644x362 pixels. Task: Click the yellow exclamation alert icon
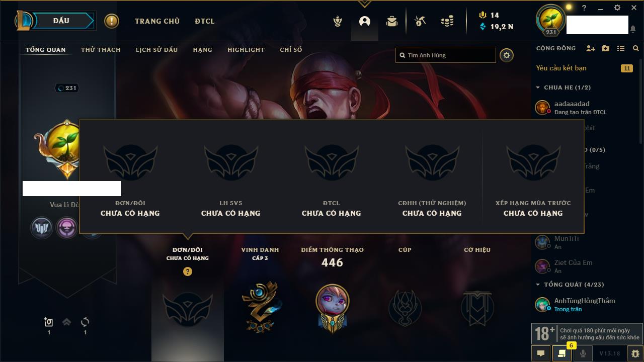112,21
